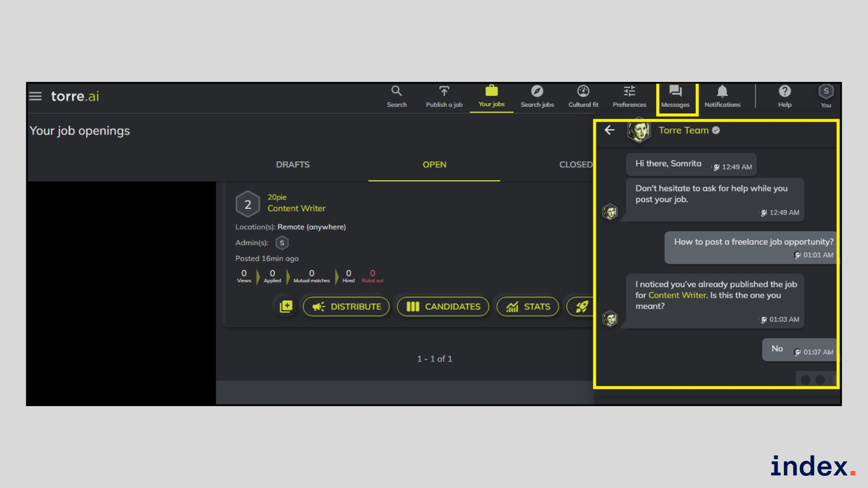This screenshot has width=868, height=488.
Task: Switch to the DRAFTS tab
Action: (x=292, y=164)
